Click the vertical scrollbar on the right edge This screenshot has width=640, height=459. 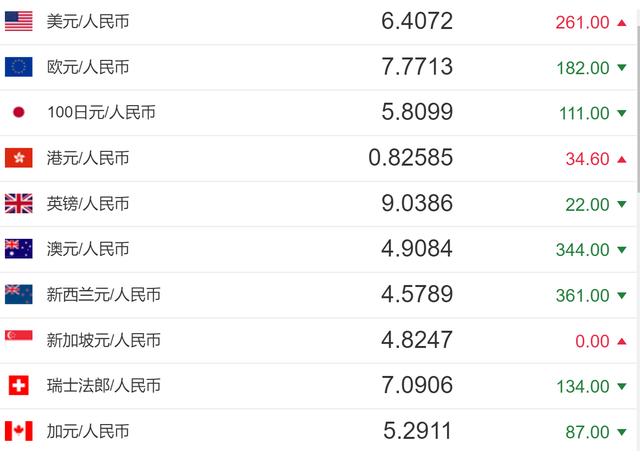pyautogui.click(x=636, y=100)
